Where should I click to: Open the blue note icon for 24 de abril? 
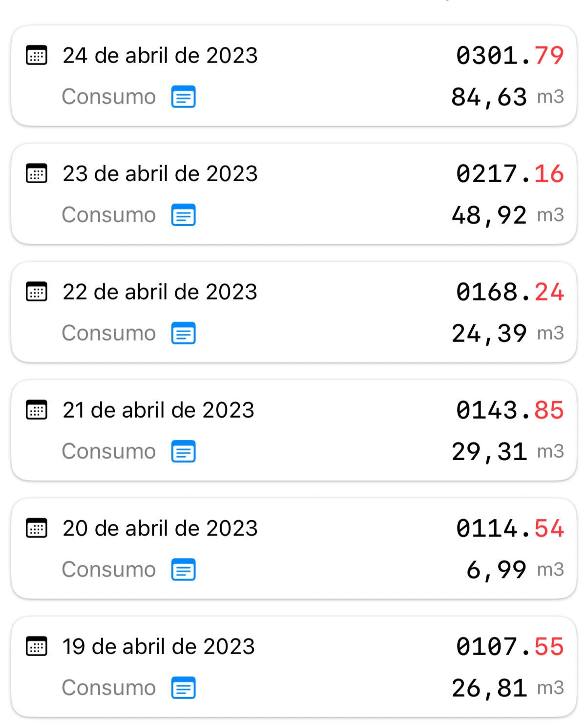(184, 97)
